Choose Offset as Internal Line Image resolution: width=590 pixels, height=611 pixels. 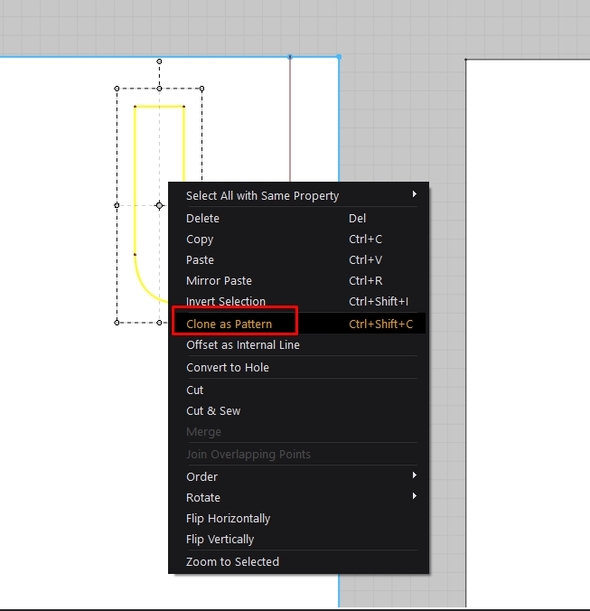point(299,345)
